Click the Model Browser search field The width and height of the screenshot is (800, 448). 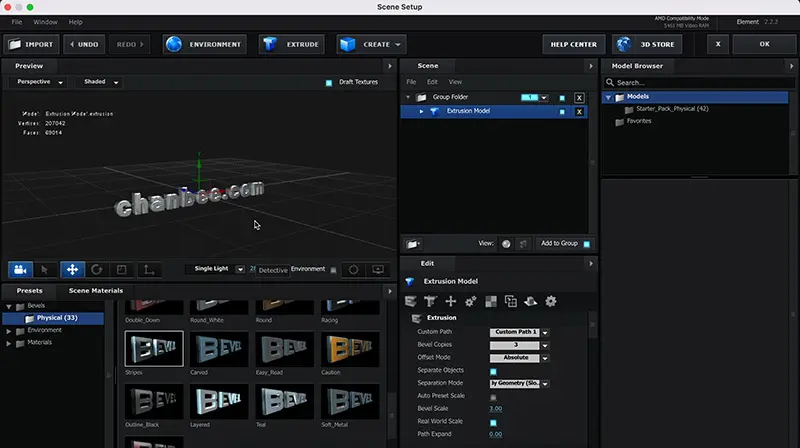[699, 83]
